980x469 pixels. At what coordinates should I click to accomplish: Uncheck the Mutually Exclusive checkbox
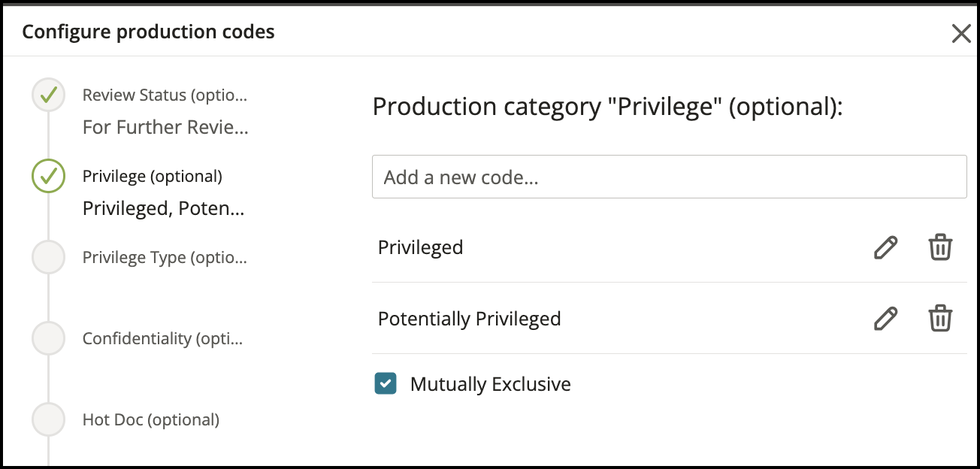(386, 383)
